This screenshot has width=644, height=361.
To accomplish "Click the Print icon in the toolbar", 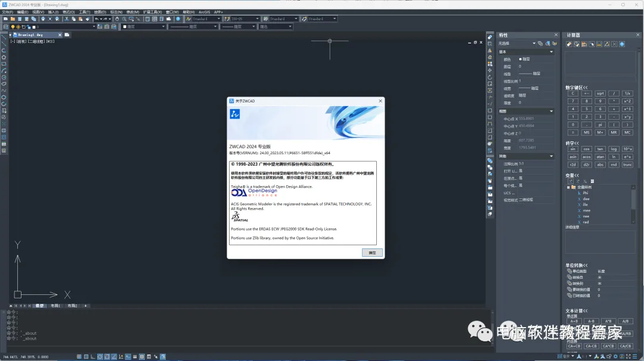I will click(43, 19).
